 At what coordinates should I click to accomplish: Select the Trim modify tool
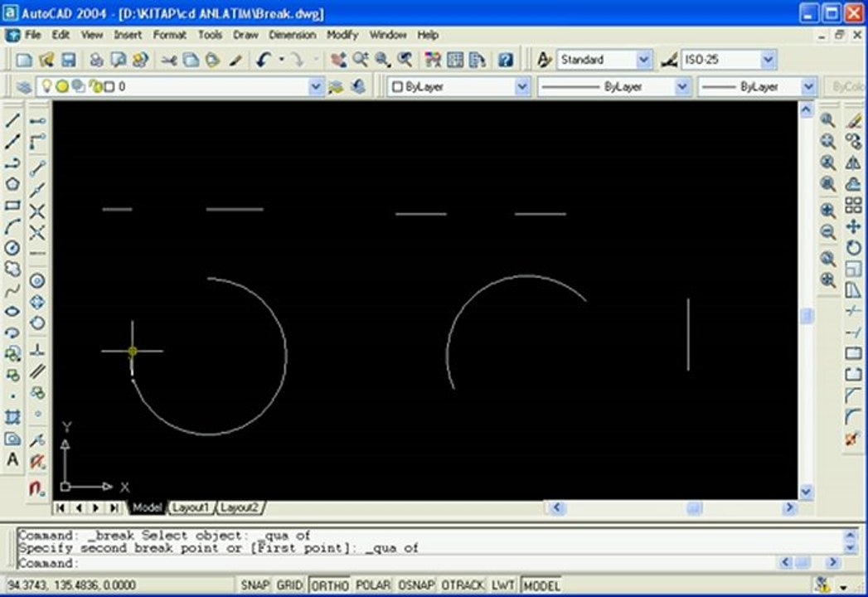pos(853,311)
